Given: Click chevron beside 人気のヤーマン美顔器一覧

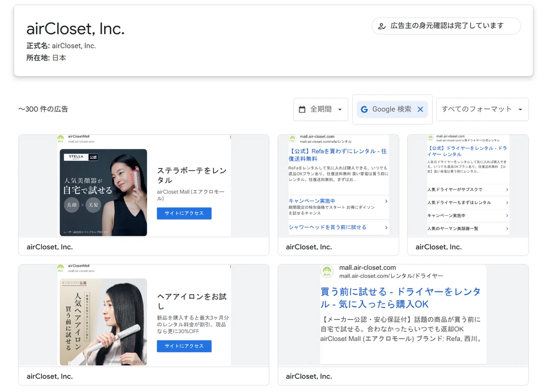Looking at the screenshot, I should click(507, 228).
